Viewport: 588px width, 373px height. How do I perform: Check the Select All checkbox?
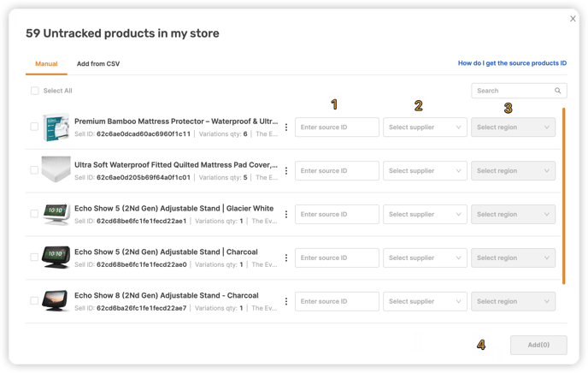tap(34, 91)
